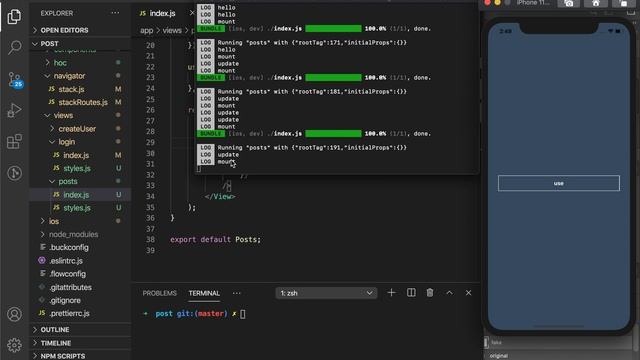This screenshot has width=640, height=360.
Task: Rotate simulator device icon
Action: coord(623,3)
